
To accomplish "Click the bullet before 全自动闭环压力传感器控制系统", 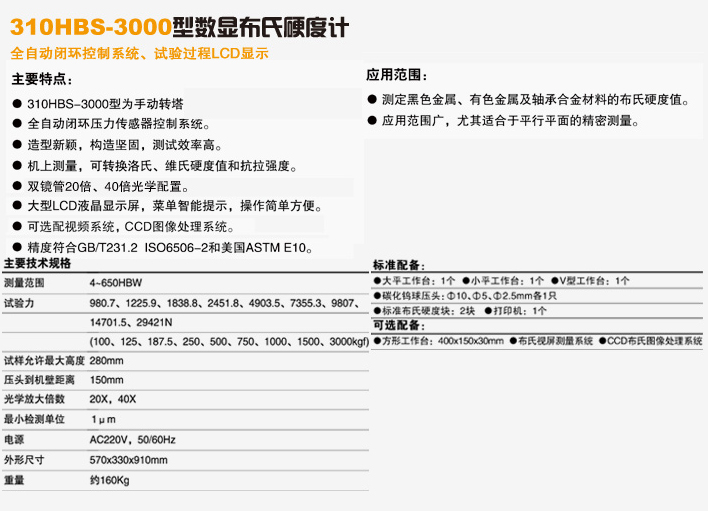I will click(17, 124).
